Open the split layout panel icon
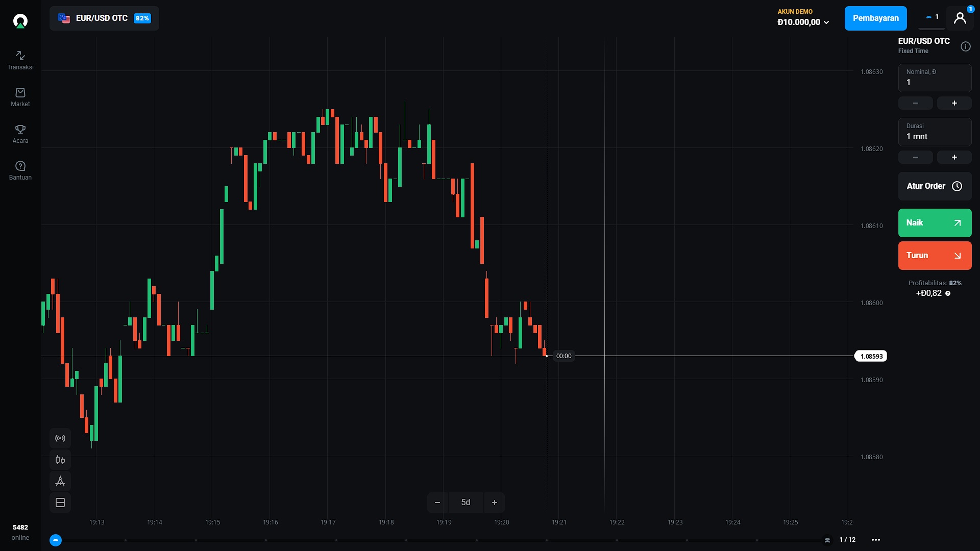The image size is (980, 551). tap(60, 503)
